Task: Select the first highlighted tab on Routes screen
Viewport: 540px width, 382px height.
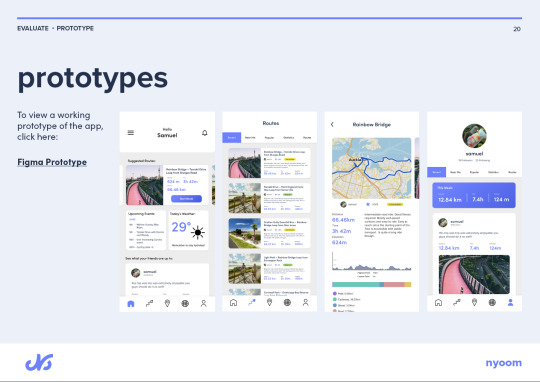Action: tap(232, 137)
